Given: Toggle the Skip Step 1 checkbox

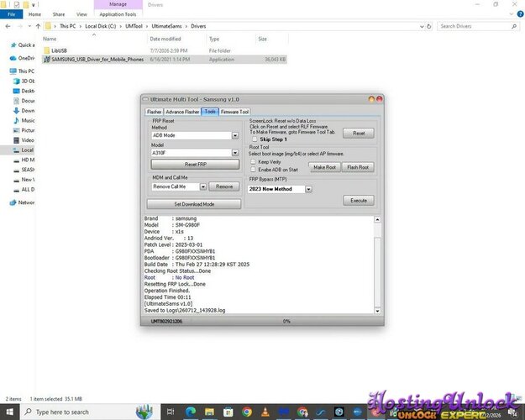Looking at the screenshot, I should tap(255, 139).
